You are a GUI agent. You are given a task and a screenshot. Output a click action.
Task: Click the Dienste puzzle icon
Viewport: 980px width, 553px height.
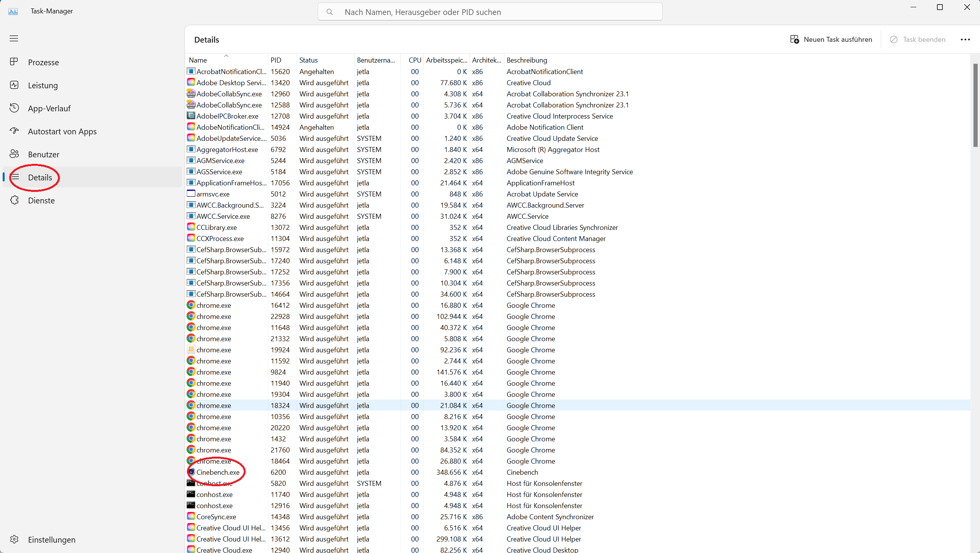point(14,200)
